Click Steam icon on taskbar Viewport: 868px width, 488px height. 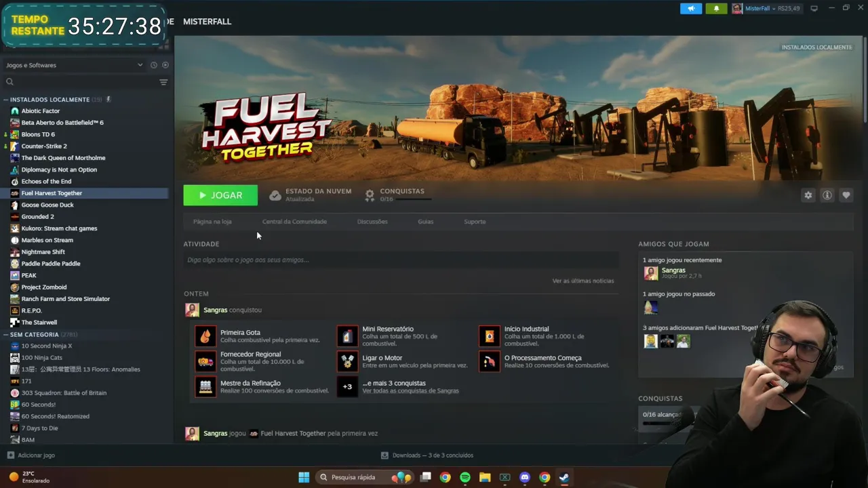tap(564, 477)
